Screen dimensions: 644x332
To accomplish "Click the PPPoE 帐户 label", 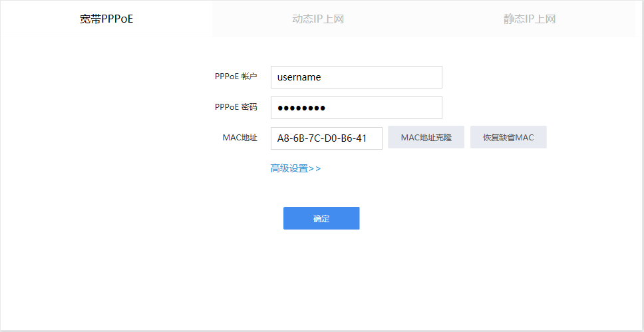I will 236,77.
